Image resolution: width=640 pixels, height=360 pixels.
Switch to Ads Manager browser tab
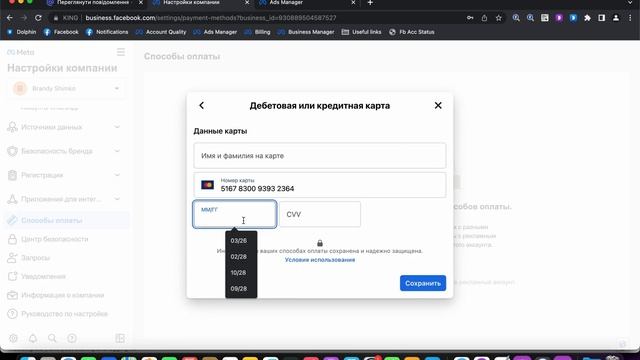pyautogui.click(x=306, y=3)
